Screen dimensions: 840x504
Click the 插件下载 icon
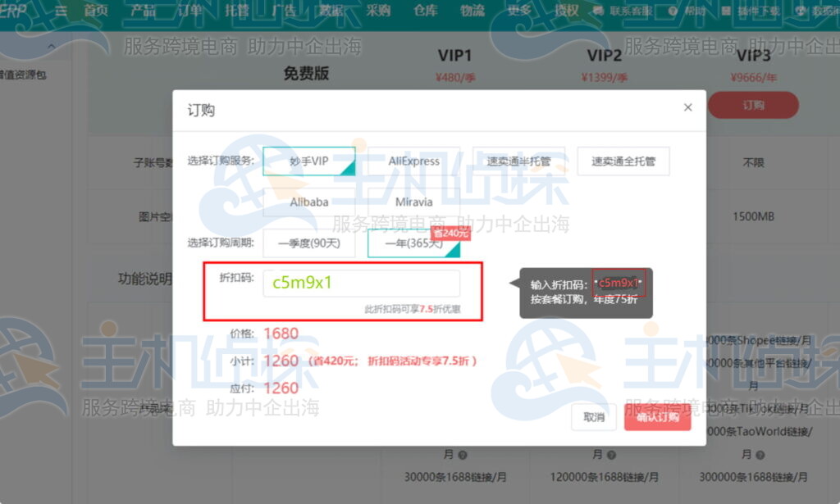tap(726, 11)
